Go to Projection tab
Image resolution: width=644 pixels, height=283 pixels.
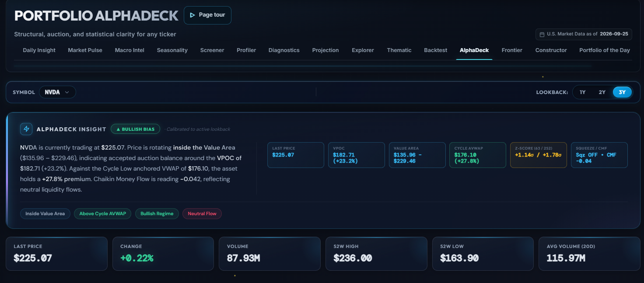pyautogui.click(x=325, y=50)
